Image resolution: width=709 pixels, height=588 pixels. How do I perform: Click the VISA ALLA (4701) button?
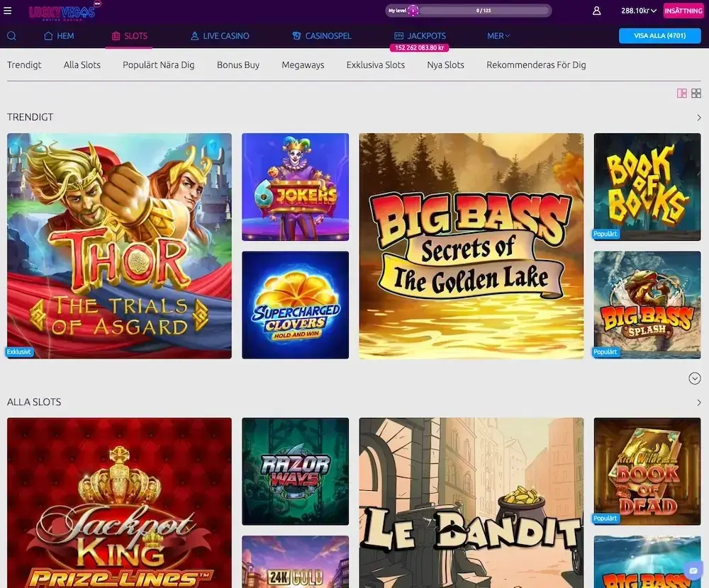[x=660, y=35]
